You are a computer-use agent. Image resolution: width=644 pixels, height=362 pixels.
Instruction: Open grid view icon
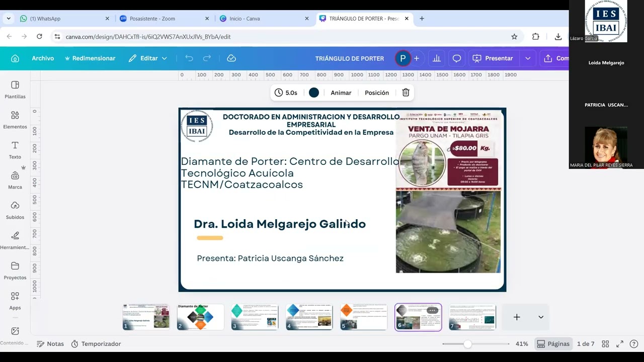click(x=606, y=344)
